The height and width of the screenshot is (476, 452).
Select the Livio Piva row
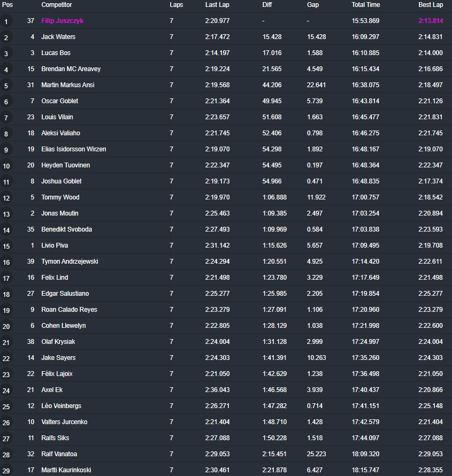click(x=226, y=245)
